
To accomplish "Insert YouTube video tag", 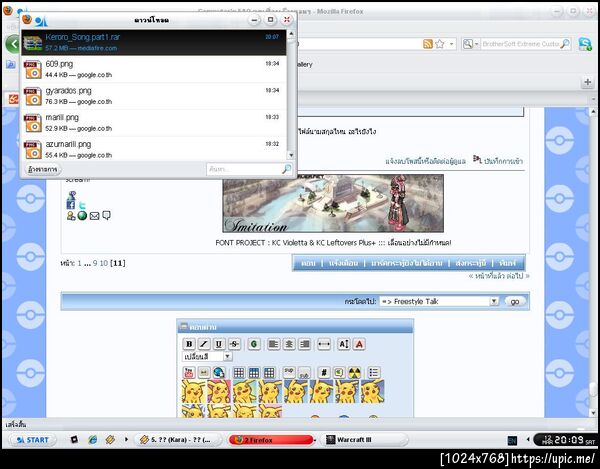I will click(x=189, y=372).
